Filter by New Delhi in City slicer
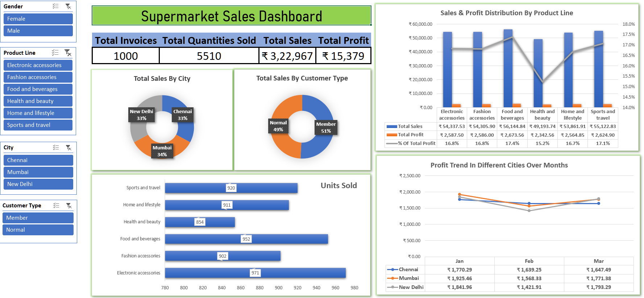This screenshot has height=298, width=644. [38, 184]
